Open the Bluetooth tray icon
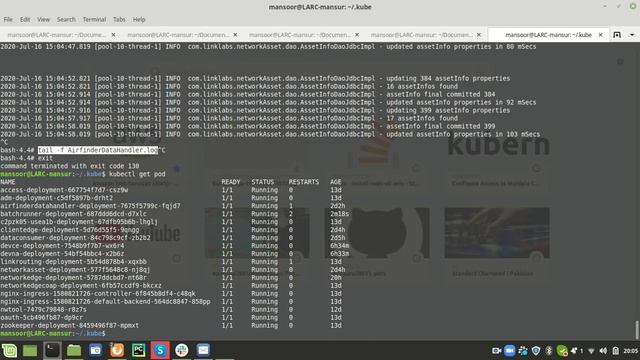The image size is (640, 360). click(x=549, y=351)
